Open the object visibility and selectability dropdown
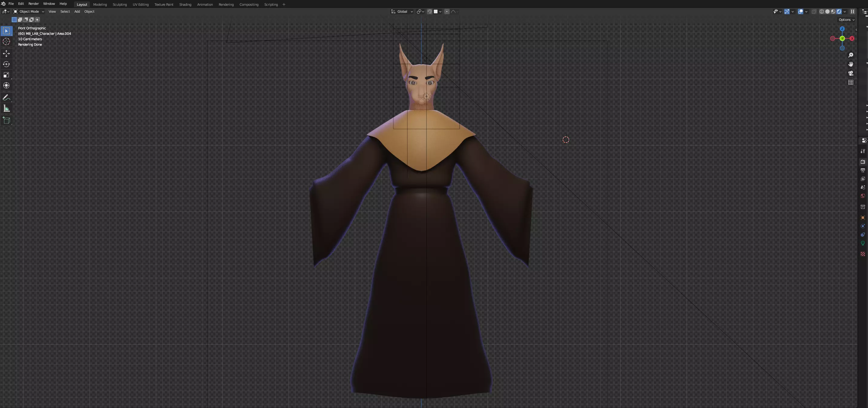The width and height of the screenshot is (868, 408). pyautogui.click(x=777, y=12)
